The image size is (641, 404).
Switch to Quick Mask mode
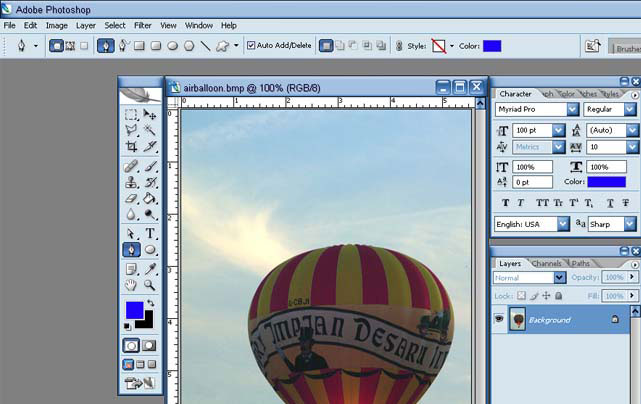149,346
